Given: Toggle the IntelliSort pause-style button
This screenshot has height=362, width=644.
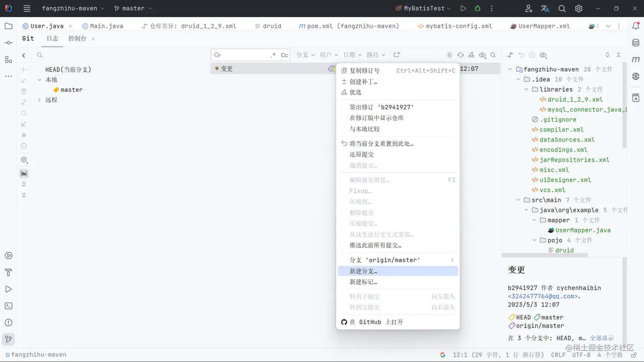Looking at the screenshot, I should click(449, 55).
